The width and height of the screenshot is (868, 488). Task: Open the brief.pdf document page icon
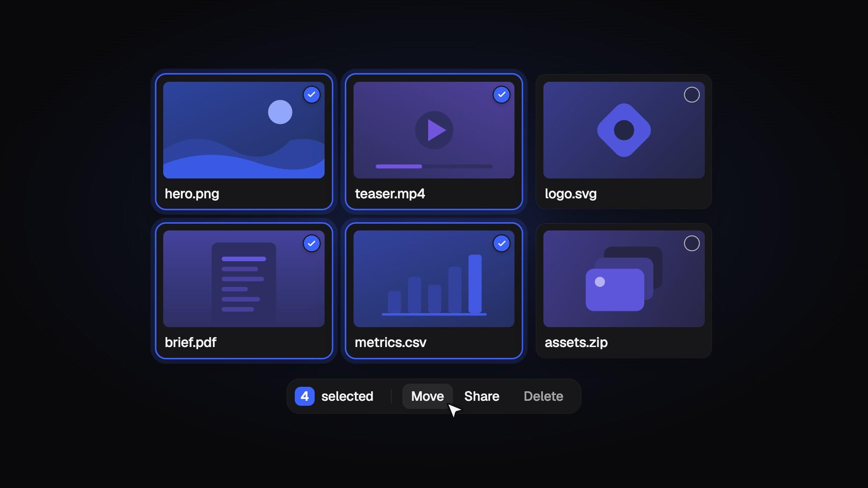click(244, 285)
